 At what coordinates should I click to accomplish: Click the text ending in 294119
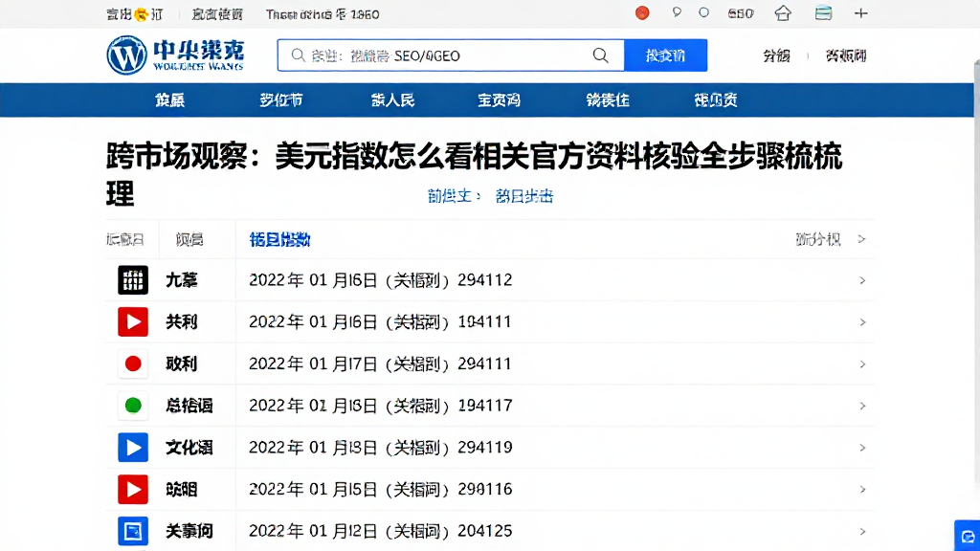[381, 448]
